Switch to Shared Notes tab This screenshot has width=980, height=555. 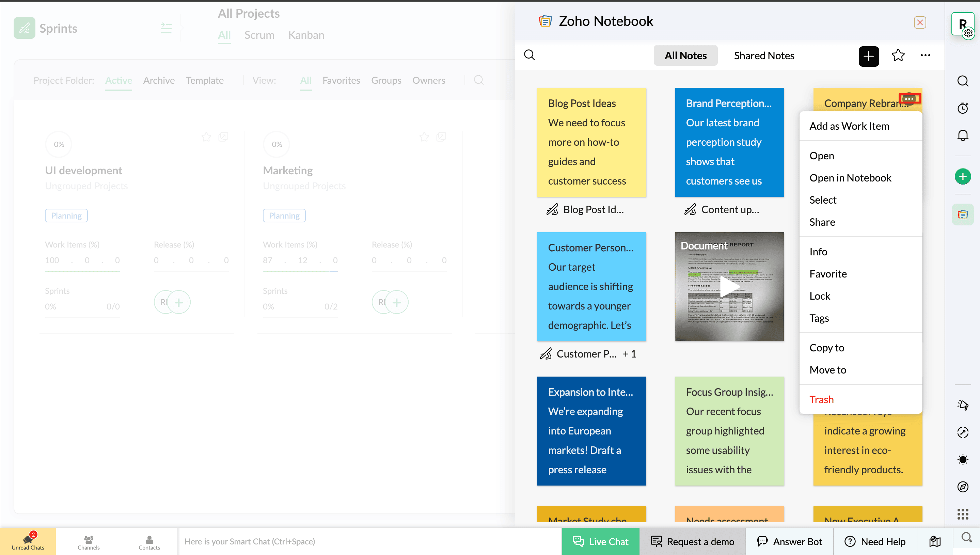point(764,55)
